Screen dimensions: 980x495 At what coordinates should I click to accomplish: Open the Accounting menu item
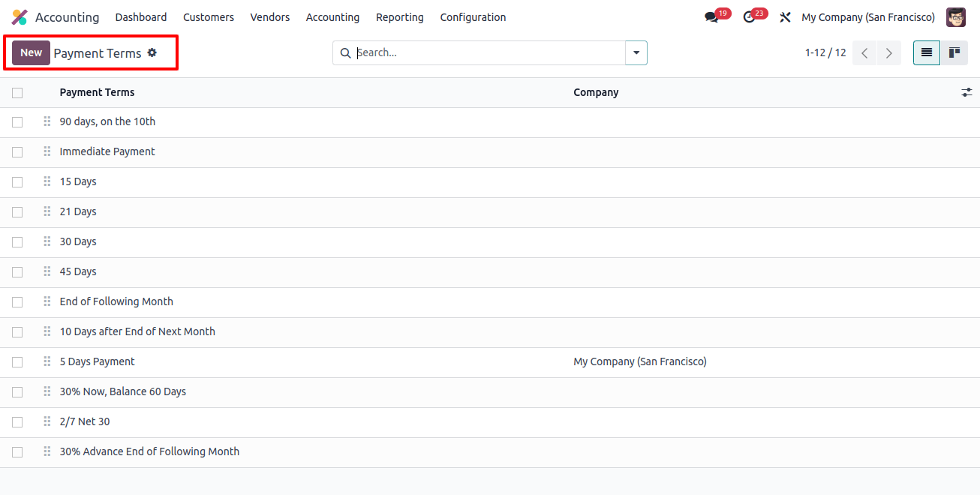coord(332,17)
